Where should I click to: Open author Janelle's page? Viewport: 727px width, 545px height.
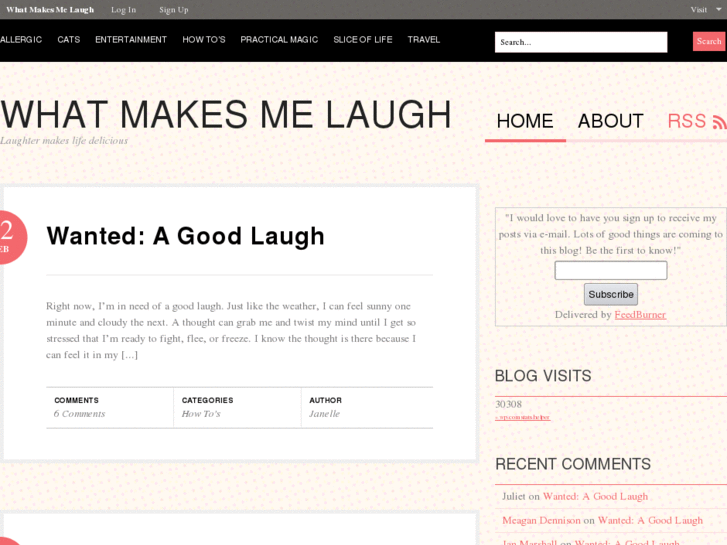325,414
